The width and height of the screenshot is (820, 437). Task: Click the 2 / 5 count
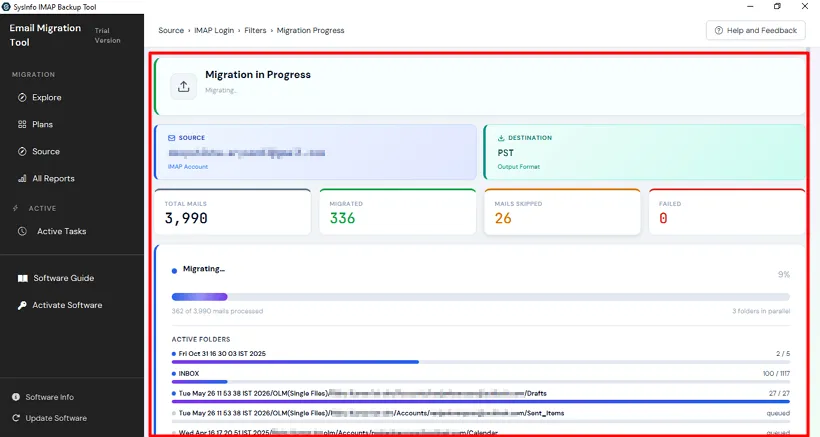[783, 354]
